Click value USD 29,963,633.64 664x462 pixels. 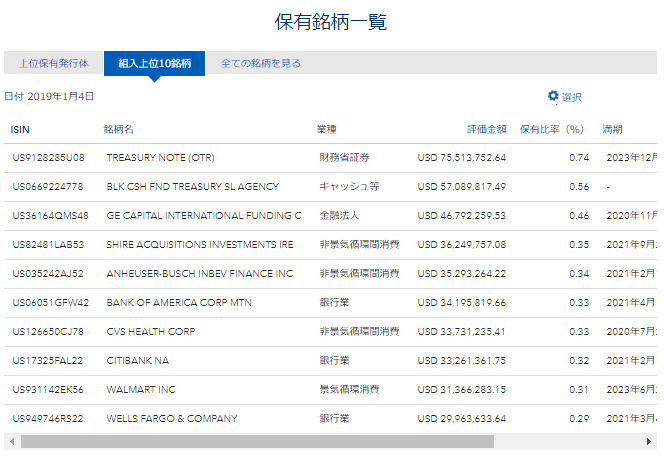[462, 419]
